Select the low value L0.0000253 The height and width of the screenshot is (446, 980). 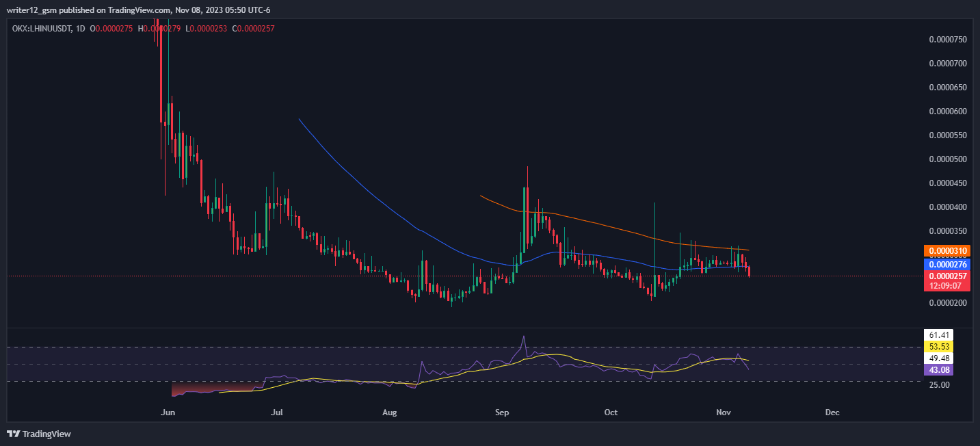(x=207, y=28)
